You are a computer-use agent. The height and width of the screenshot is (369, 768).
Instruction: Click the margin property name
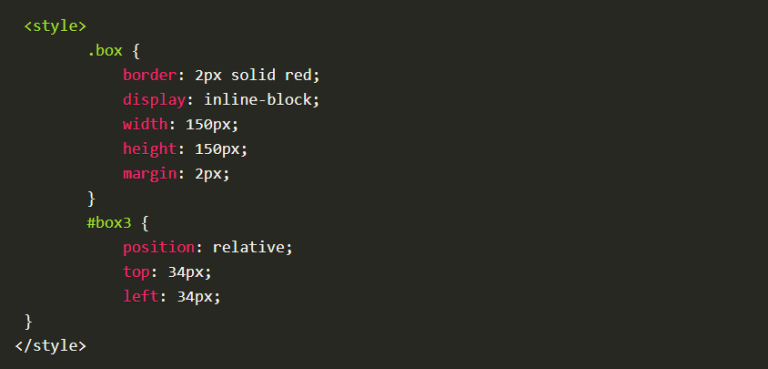149,174
